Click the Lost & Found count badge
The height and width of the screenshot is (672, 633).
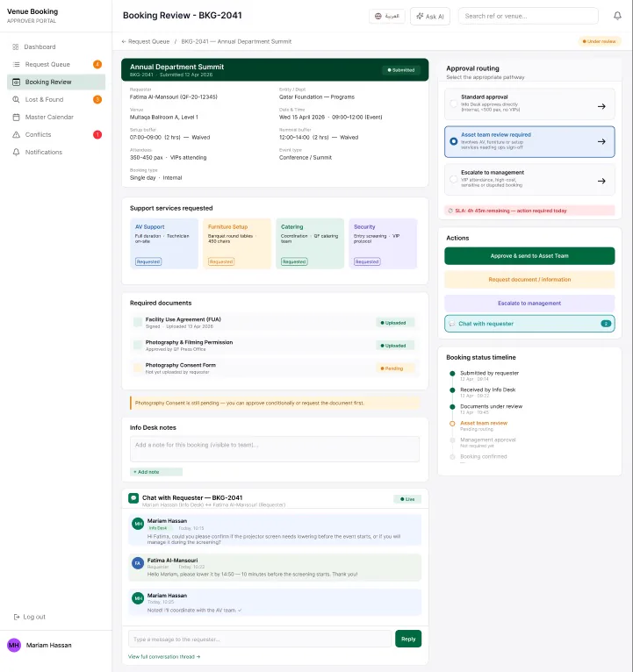[x=97, y=99]
